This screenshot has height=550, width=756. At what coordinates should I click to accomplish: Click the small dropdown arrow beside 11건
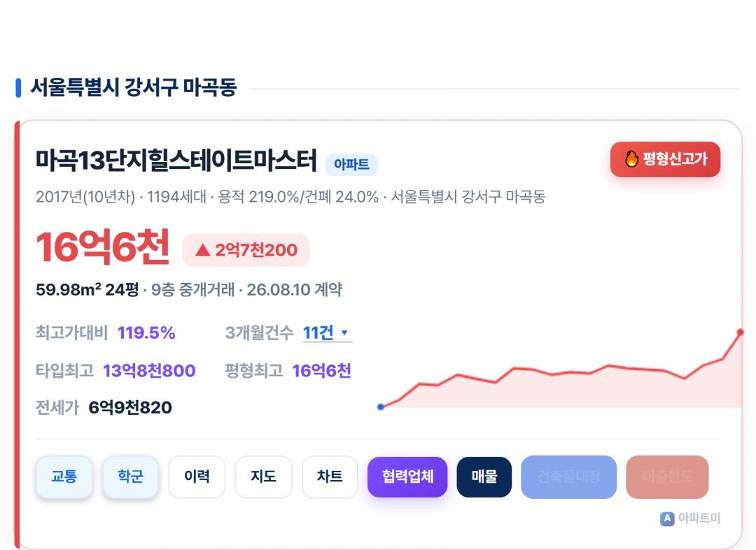[344, 332]
